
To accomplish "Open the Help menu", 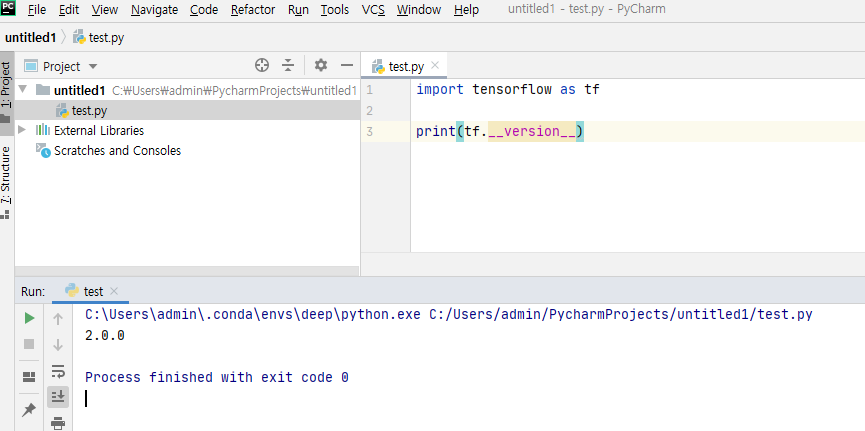I will coord(466,9).
